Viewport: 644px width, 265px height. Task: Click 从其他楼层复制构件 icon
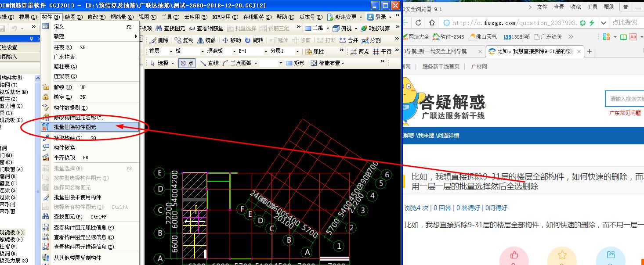click(46, 258)
